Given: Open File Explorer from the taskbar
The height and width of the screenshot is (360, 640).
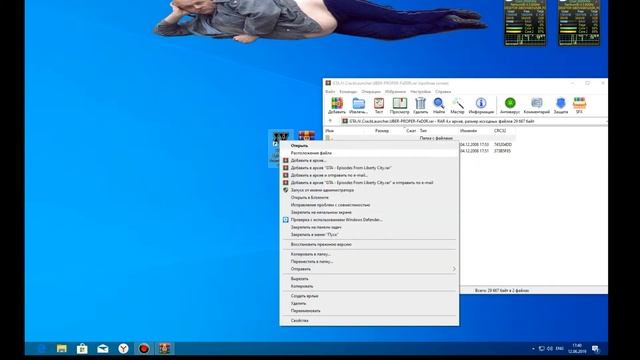Looking at the screenshot, I should [62, 349].
